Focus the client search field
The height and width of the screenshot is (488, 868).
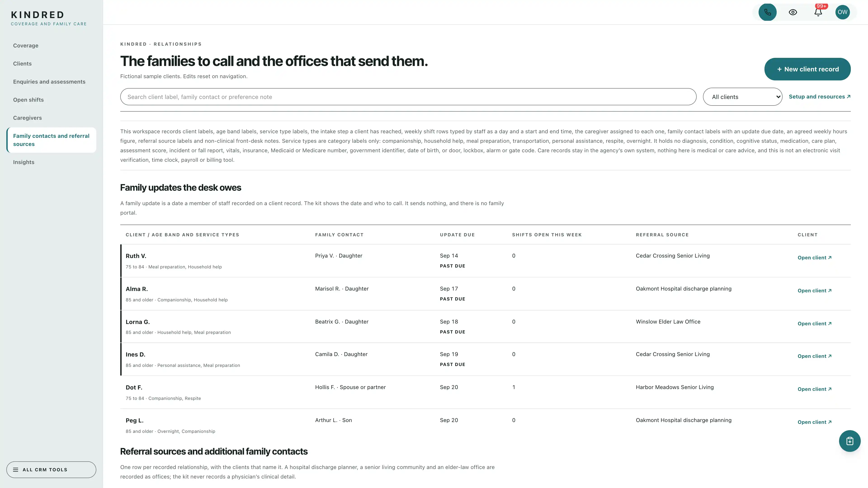[408, 97]
